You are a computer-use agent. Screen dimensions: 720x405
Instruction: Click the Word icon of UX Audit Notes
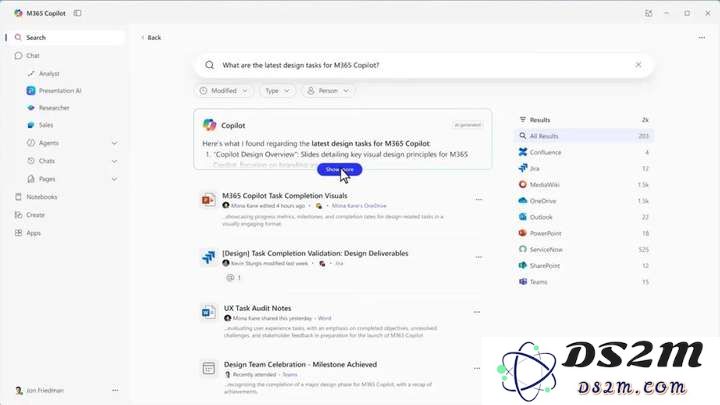coord(208,313)
